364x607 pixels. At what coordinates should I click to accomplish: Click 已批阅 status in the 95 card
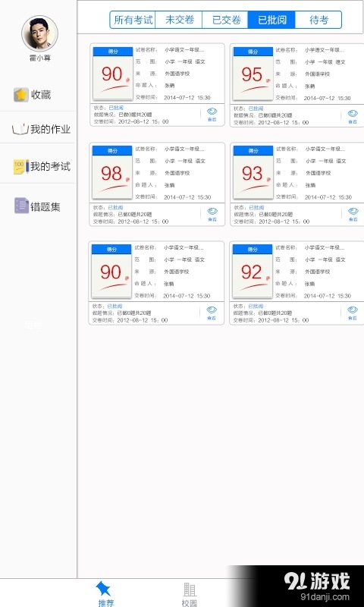(256, 109)
